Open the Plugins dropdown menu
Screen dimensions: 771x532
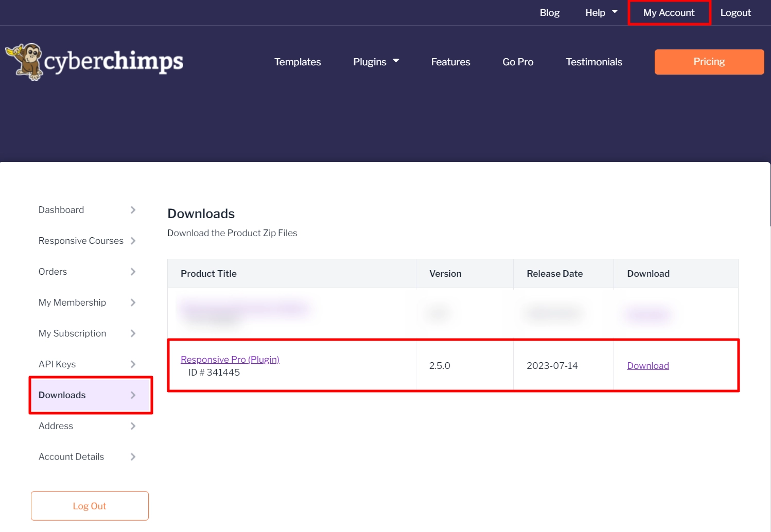point(376,62)
